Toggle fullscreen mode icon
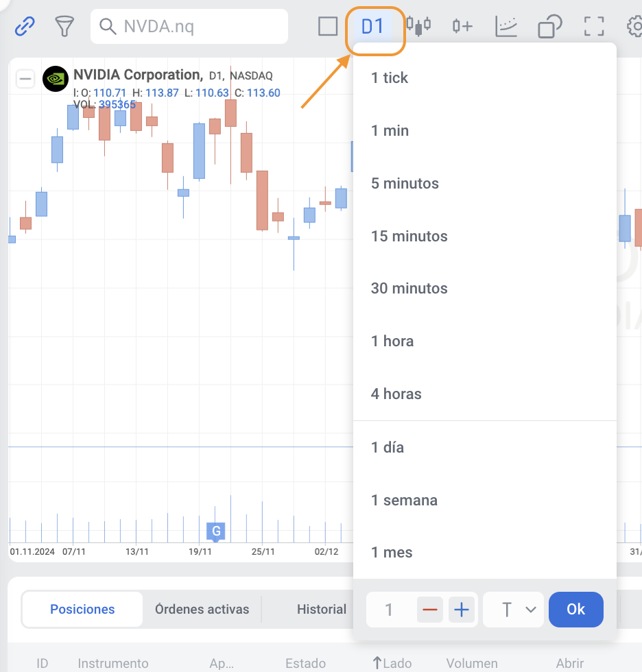The image size is (642, 672). (x=594, y=26)
